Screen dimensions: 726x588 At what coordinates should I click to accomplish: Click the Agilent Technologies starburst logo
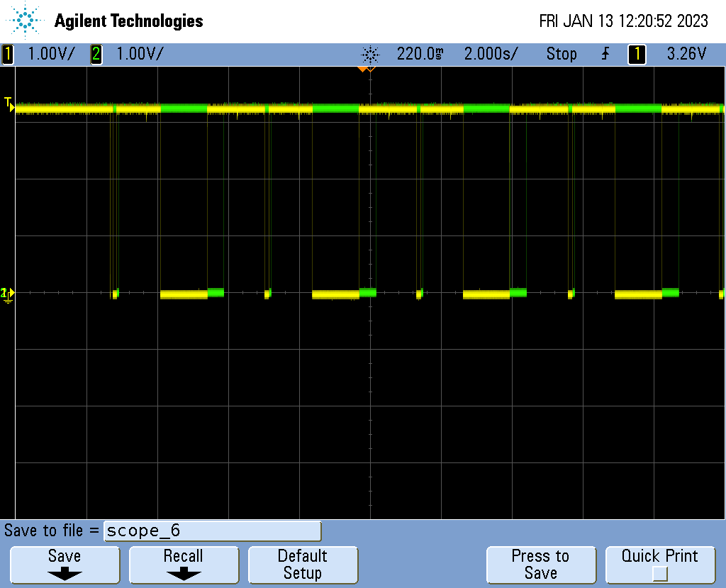26,20
